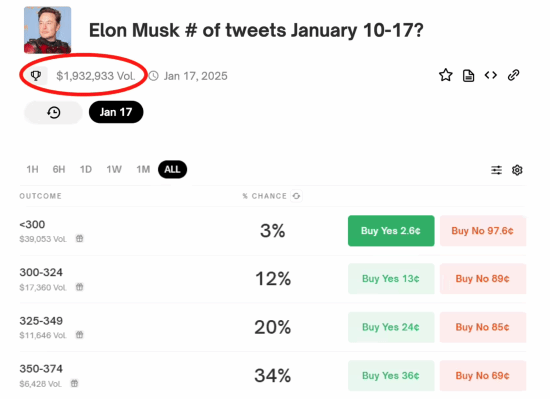The image size is (550, 399).
Task: Click the refresh icon next to % Chance
Action: pyautogui.click(x=296, y=196)
